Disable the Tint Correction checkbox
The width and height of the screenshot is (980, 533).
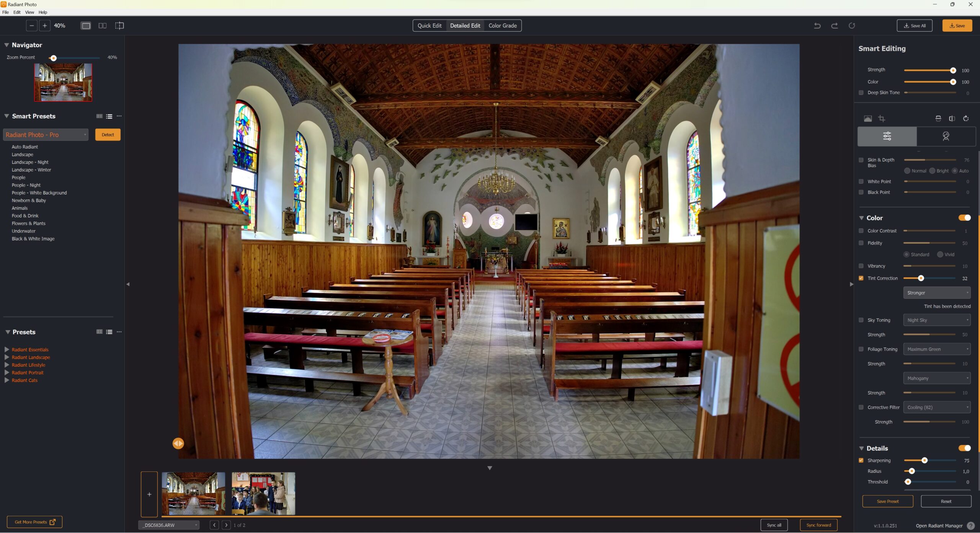[x=861, y=278]
